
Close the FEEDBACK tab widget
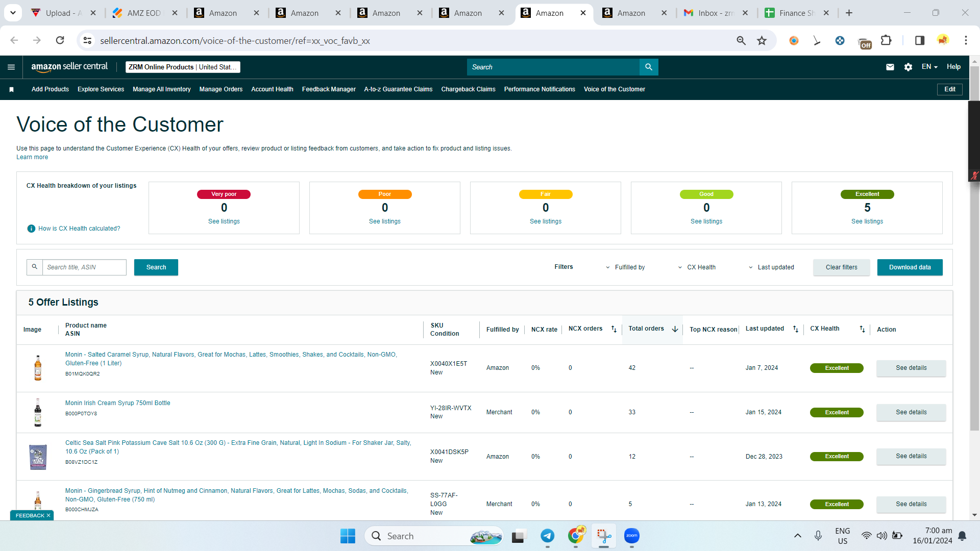coord(48,515)
